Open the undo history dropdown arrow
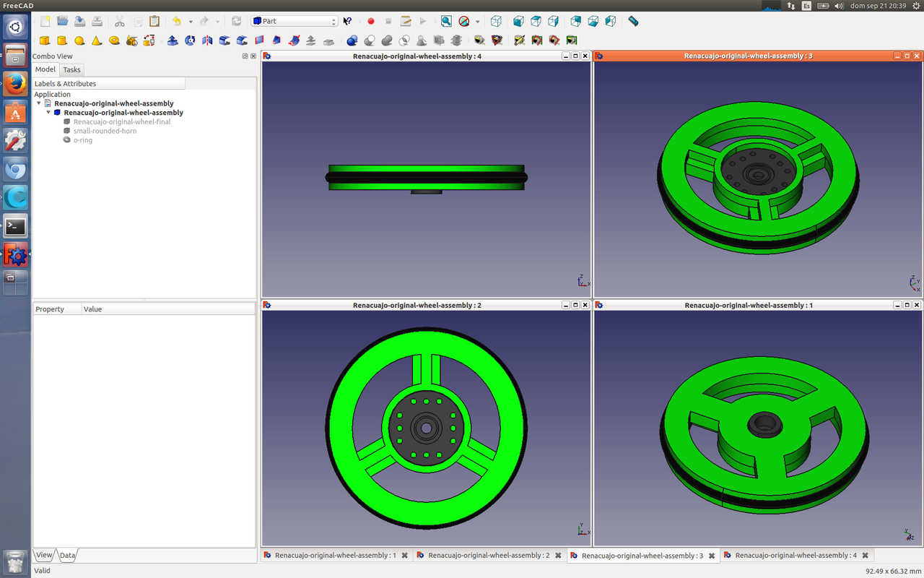924x578 pixels. 191,22
